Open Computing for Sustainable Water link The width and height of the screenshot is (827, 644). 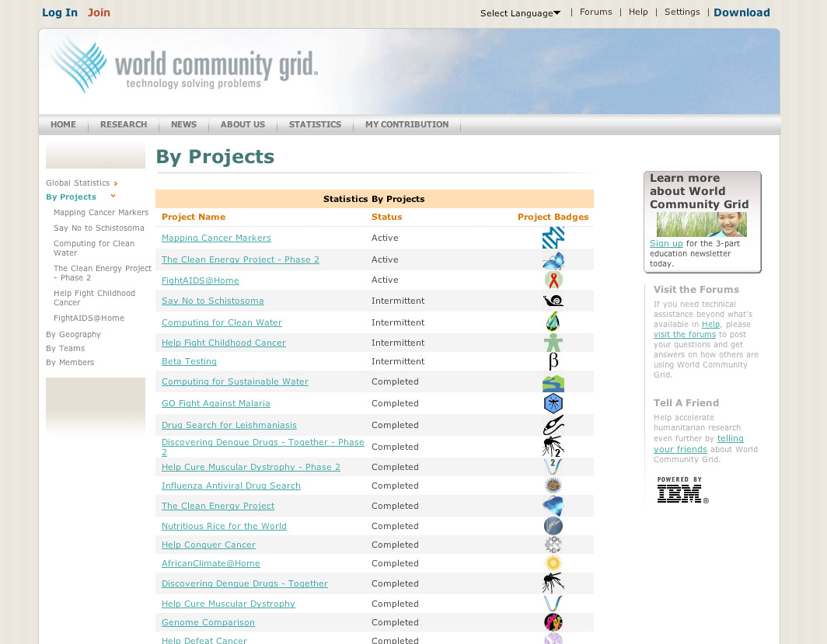pyautogui.click(x=235, y=381)
